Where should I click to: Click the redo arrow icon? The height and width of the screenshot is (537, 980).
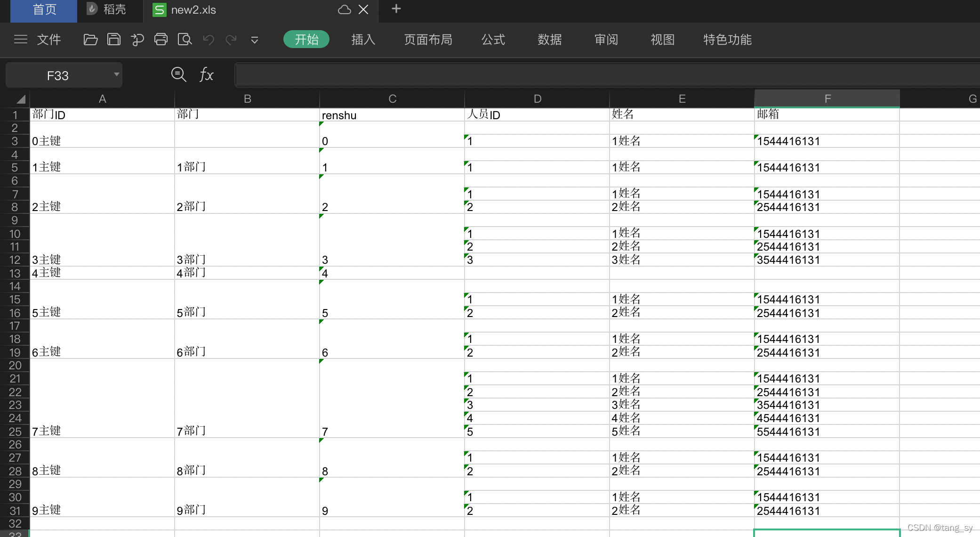point(231,40)
